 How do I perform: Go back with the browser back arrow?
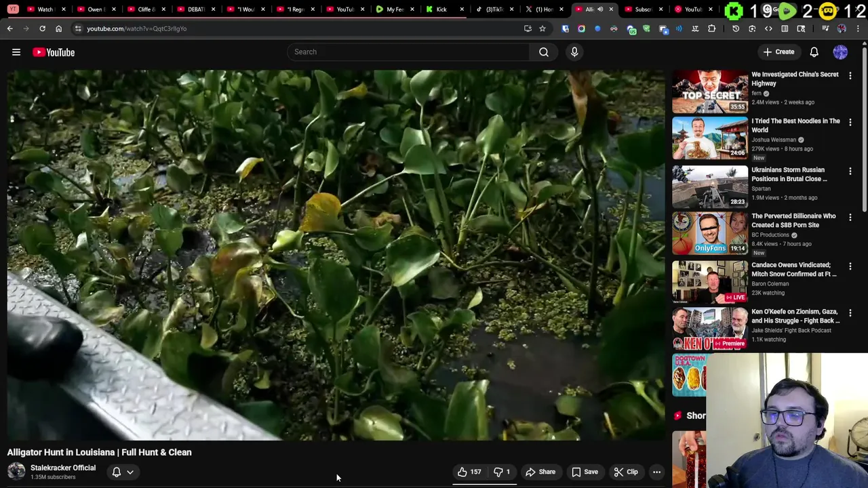(10, 28)
